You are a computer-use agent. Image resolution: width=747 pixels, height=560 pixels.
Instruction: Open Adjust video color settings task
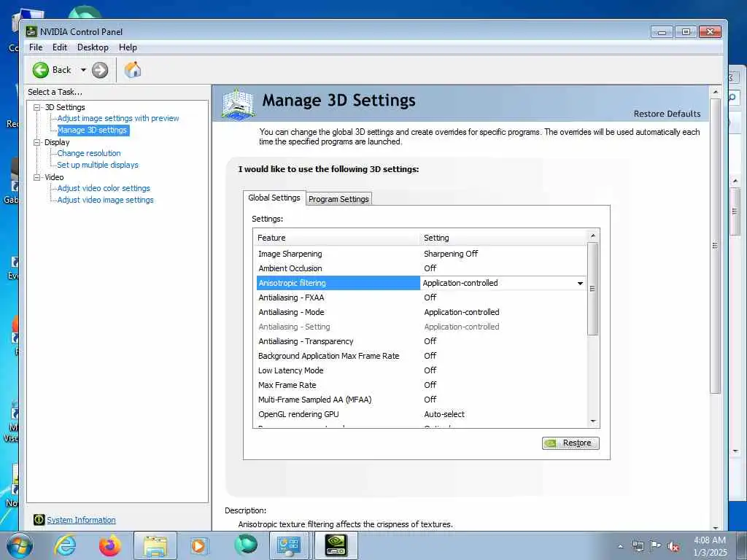click(x=104, y=188)
